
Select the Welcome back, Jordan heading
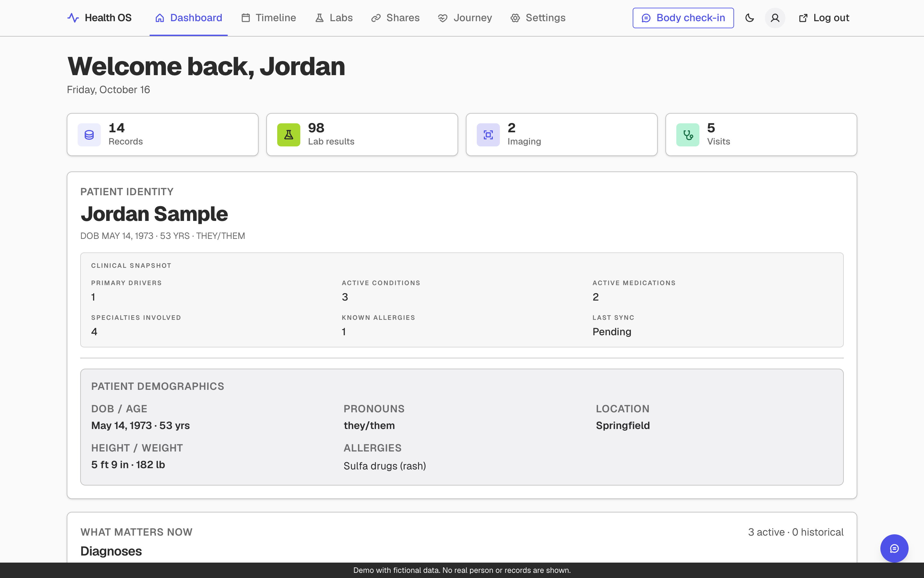(206, 66)
